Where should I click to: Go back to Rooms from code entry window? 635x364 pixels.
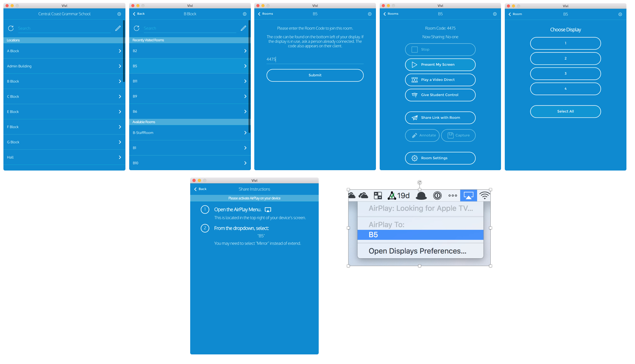(x=266, y=14)
